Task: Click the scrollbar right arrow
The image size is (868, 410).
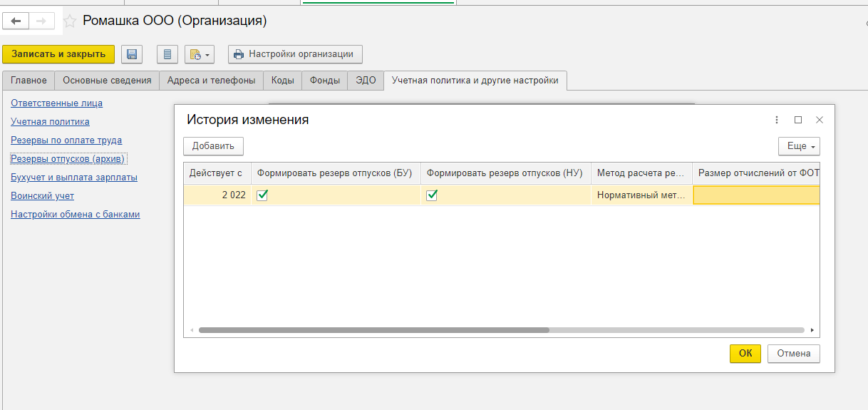Action: [812, 330]
